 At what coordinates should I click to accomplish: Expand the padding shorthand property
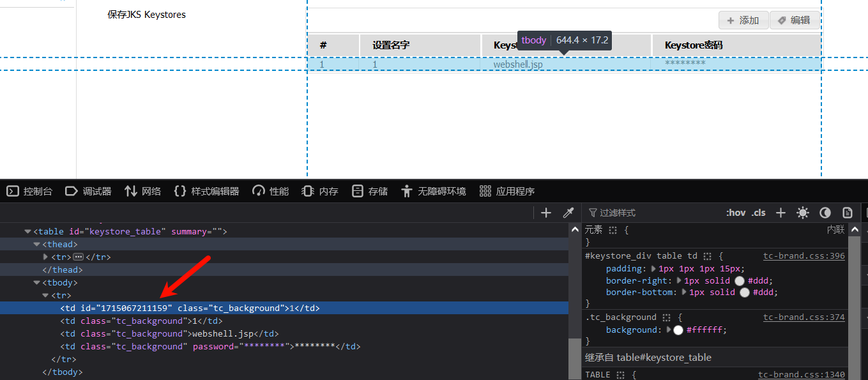click(x=653, y=269)
